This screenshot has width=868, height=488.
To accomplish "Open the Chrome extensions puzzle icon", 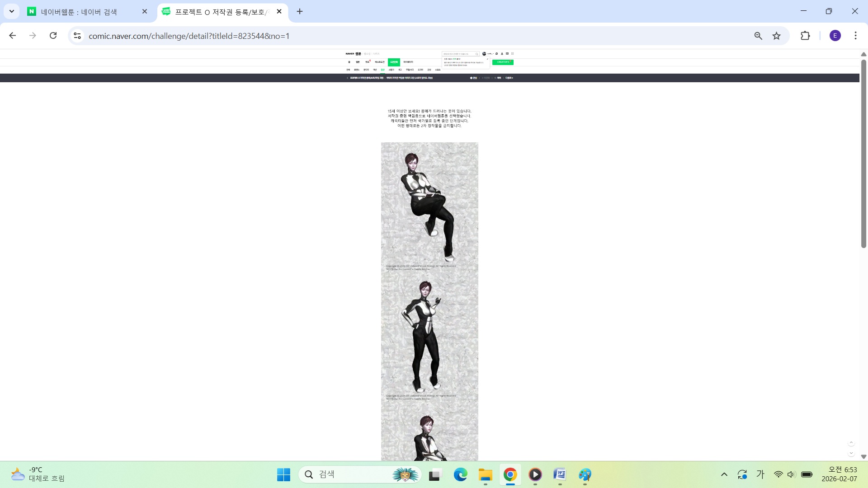I will click(805, 36).
